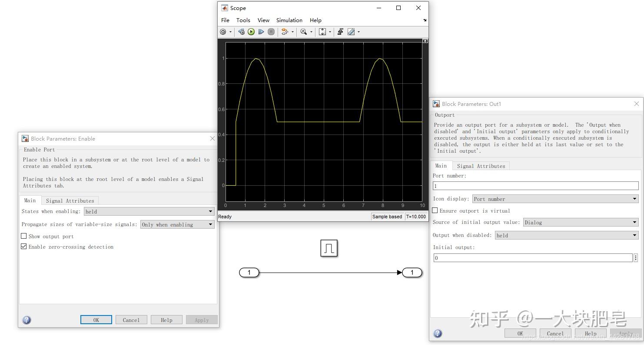Image resolution: width=644 pixels, height=345 pixels.
Task: Open Output when disabled dropdown
Action: point(567,235)
